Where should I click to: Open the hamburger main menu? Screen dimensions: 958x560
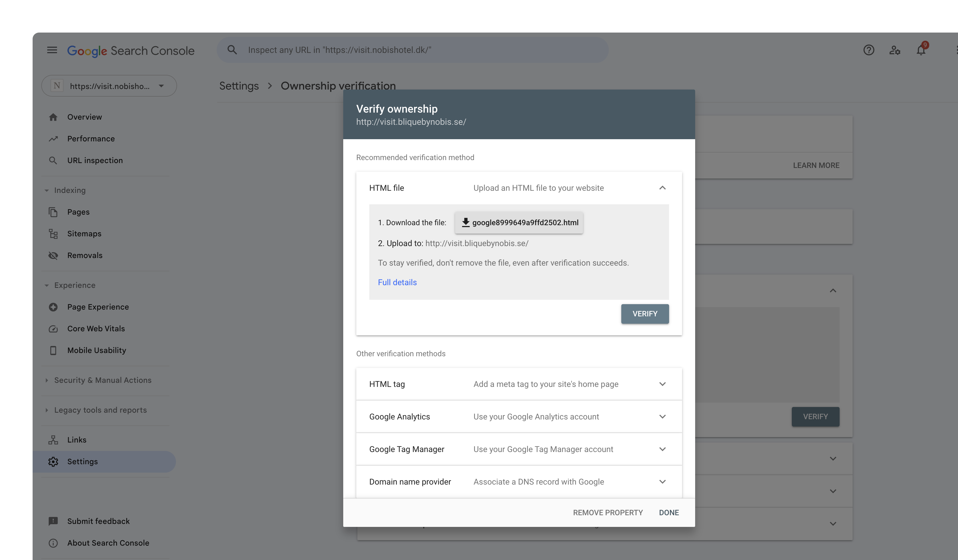[x=52, y=50]
